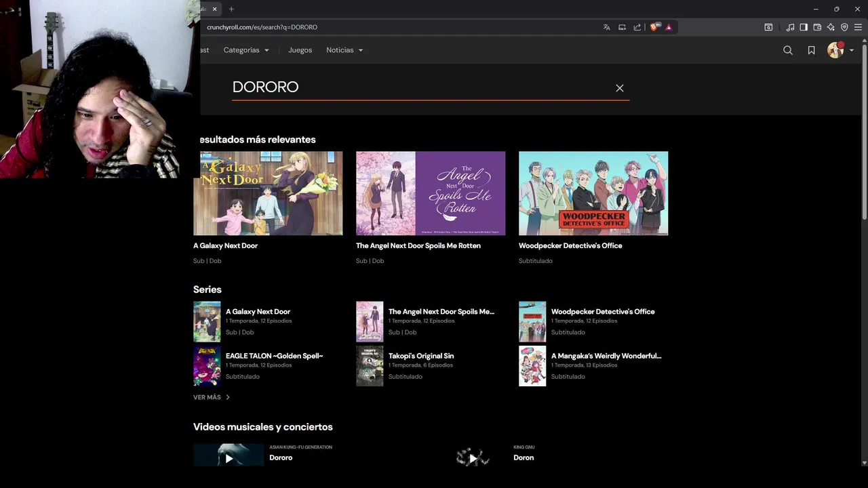This screenshot has height=488, width=868.
Task: Open The Angel Next Door Spoils Me Rotten thumbnail
Action: [431, 193]
